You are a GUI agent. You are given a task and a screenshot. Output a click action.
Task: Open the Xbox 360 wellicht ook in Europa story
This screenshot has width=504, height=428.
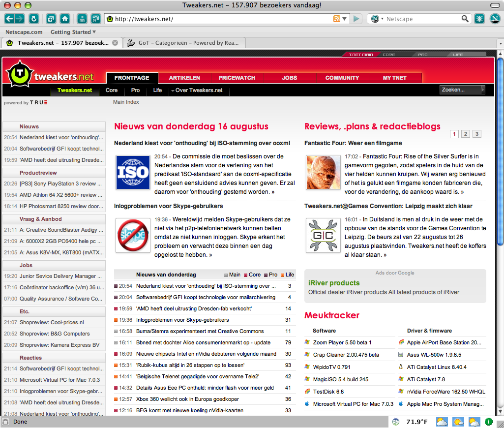187,399
